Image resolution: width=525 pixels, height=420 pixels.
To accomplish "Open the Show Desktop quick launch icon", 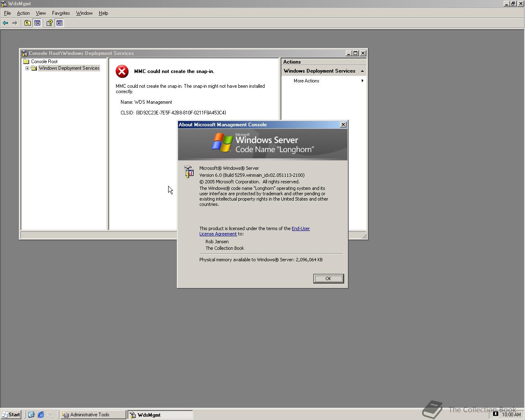I will pos(31,415).
